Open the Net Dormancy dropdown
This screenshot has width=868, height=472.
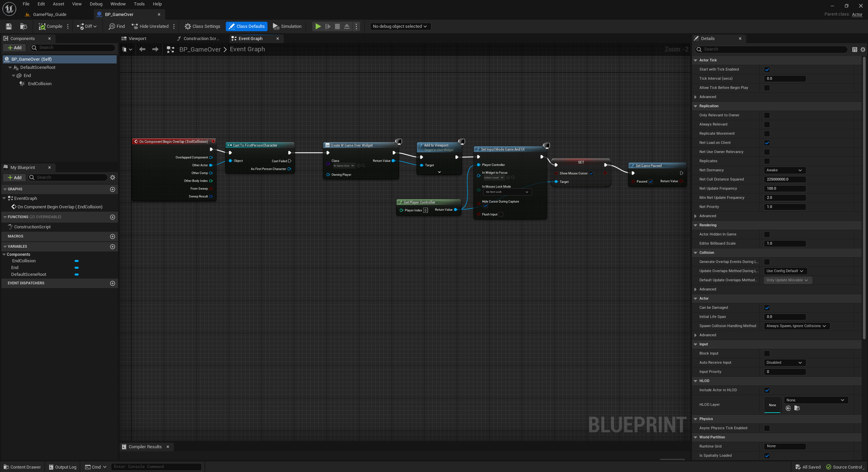pyautogui.click(x=785, y=170)
